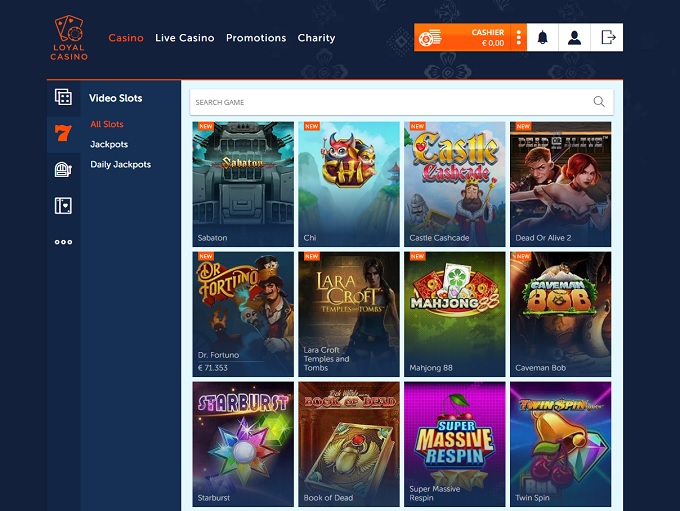Launch the Mahjong 88 game tile
Viewport: 680px width, 511px height.
click(455, 313)
